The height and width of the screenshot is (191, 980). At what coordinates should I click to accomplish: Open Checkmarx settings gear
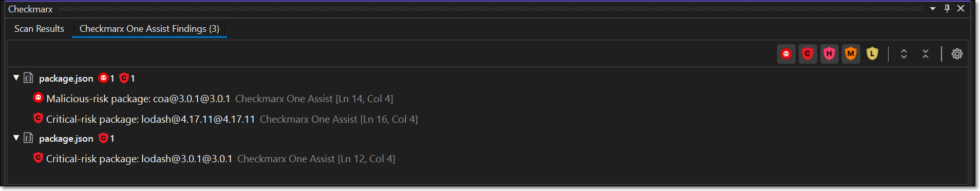tap(957, 54)
